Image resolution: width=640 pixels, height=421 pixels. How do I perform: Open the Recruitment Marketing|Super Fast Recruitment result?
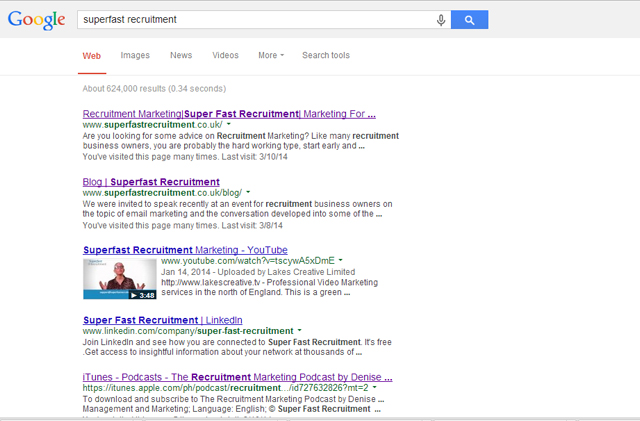229,114
